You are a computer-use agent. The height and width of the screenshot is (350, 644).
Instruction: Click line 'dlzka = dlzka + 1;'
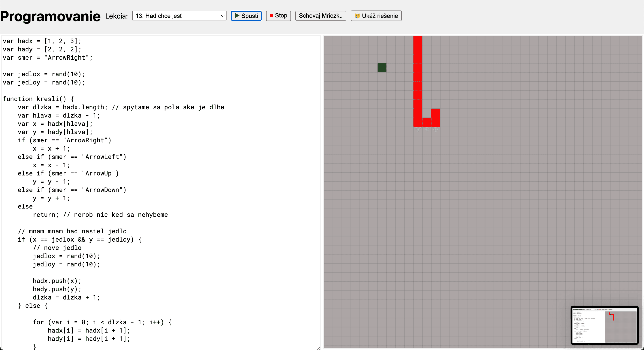click(x=66, y=297)
